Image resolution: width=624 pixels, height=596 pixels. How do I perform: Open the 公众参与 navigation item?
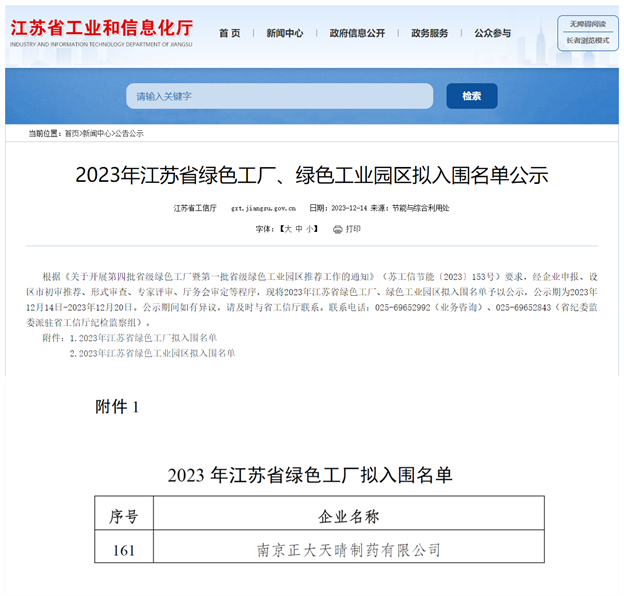click(493, 33)
